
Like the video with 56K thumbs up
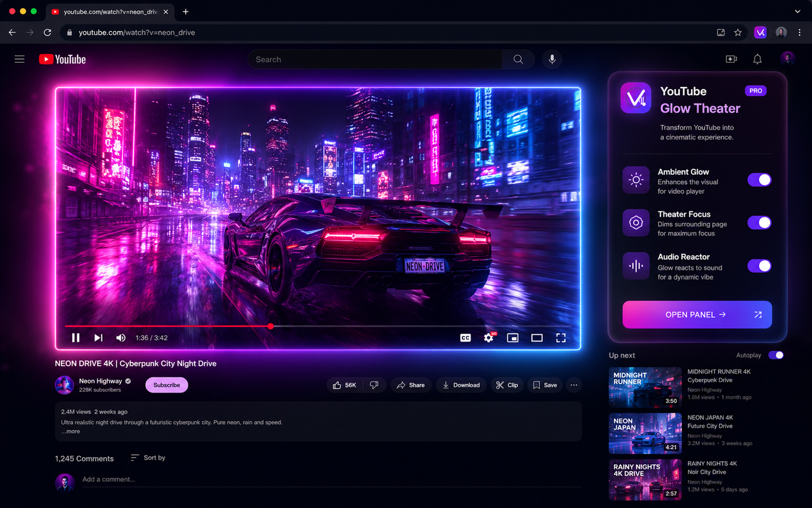click(x=344, y=385)
